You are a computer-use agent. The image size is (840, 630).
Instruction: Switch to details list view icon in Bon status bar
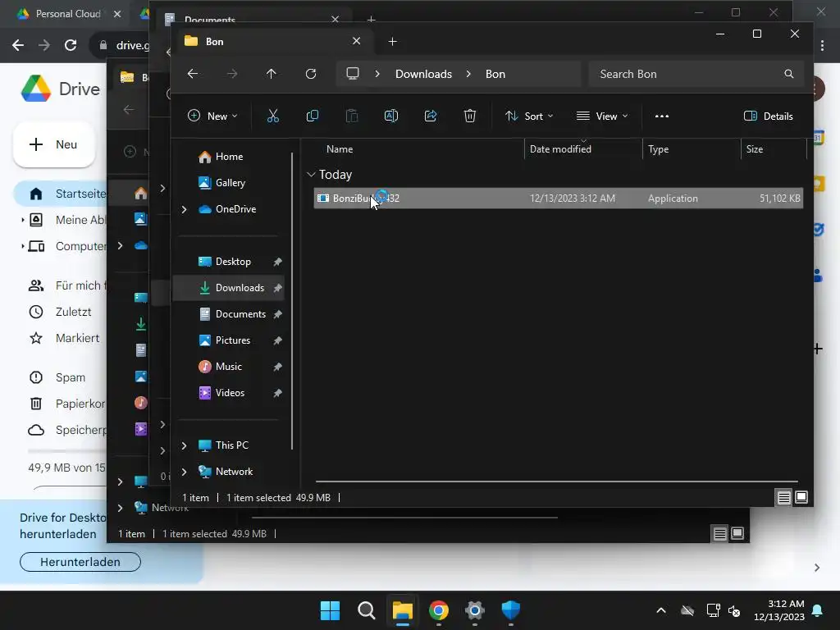[x=783, y=498]
